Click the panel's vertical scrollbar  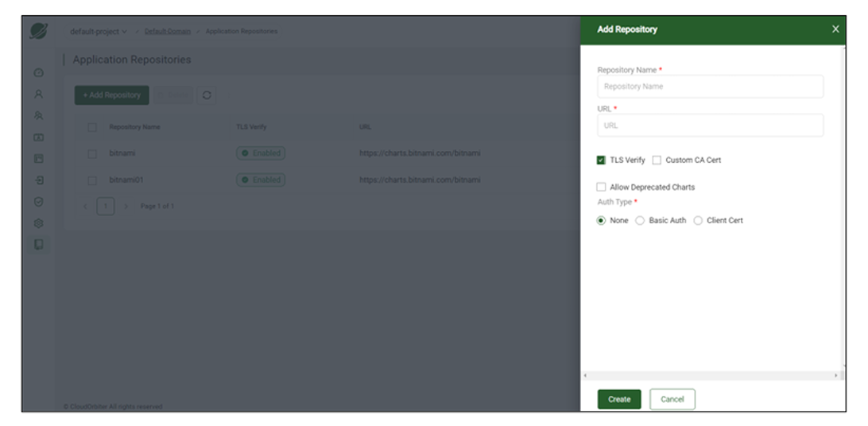[x=843, y=207]
